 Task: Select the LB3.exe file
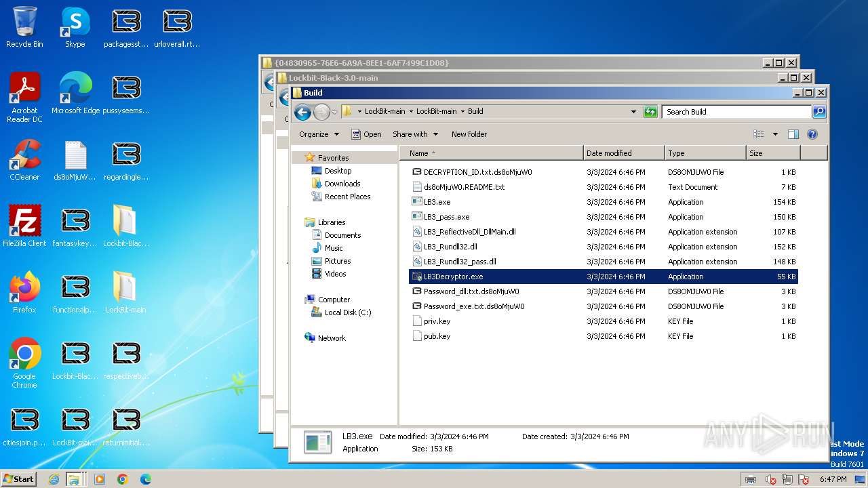[604, 202]
